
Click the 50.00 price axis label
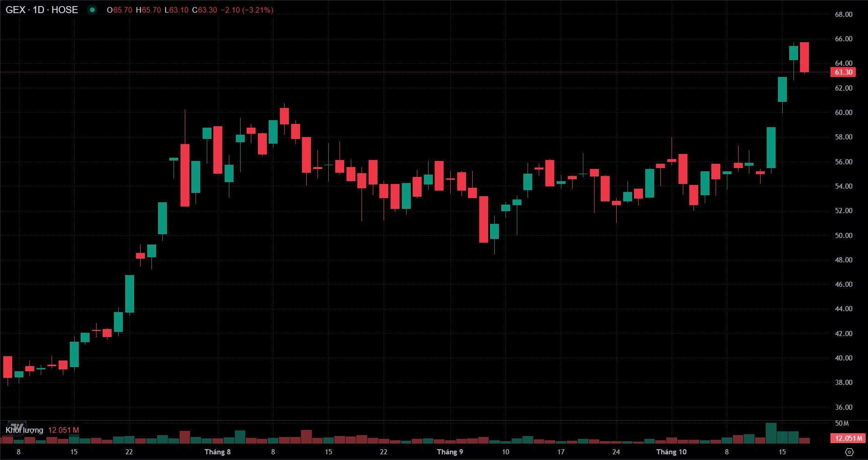pyautogui.click(x=843, y=236)
